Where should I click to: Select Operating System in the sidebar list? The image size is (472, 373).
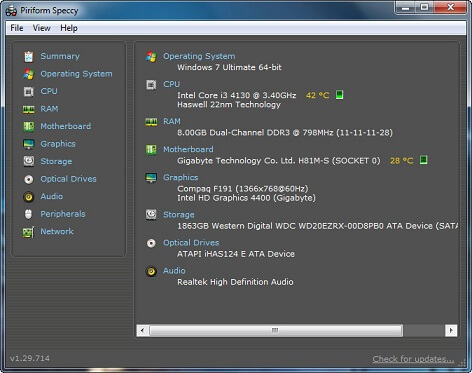tap(76, 74)
